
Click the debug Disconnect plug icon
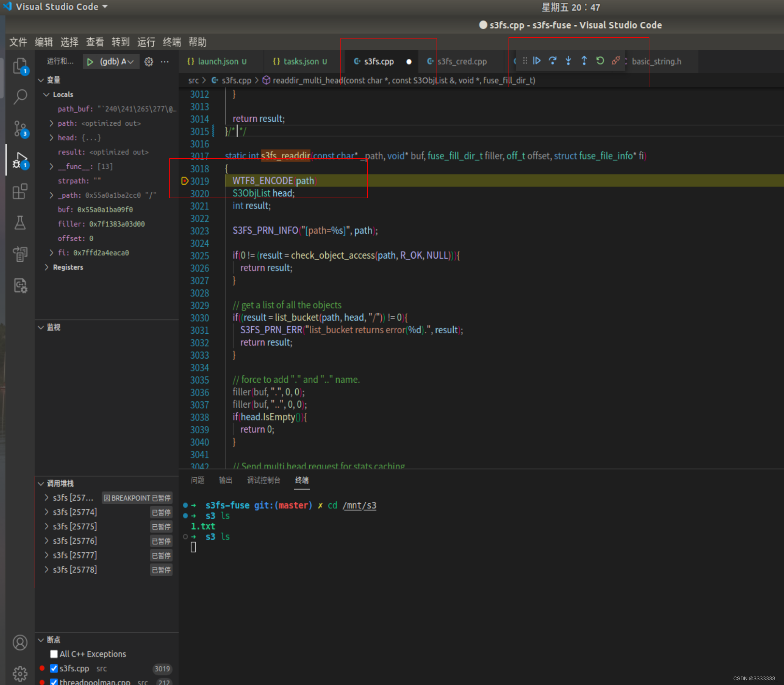616,61
